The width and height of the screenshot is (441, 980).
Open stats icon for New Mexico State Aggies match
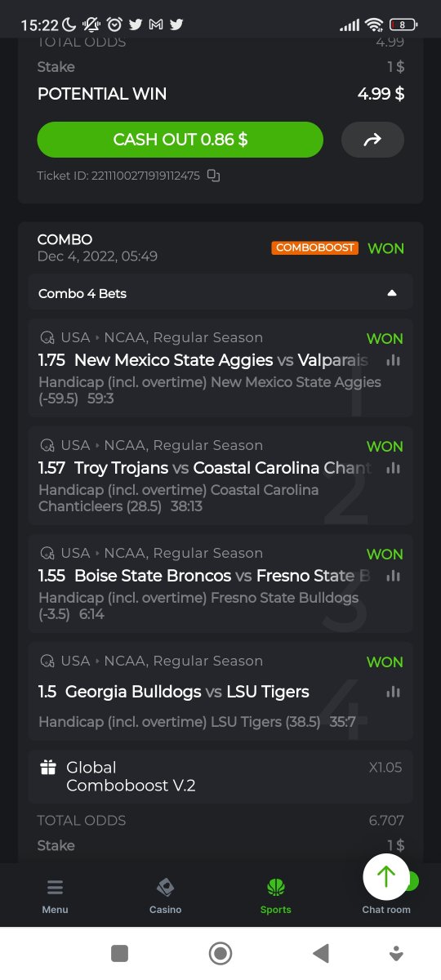click(393, 360)
